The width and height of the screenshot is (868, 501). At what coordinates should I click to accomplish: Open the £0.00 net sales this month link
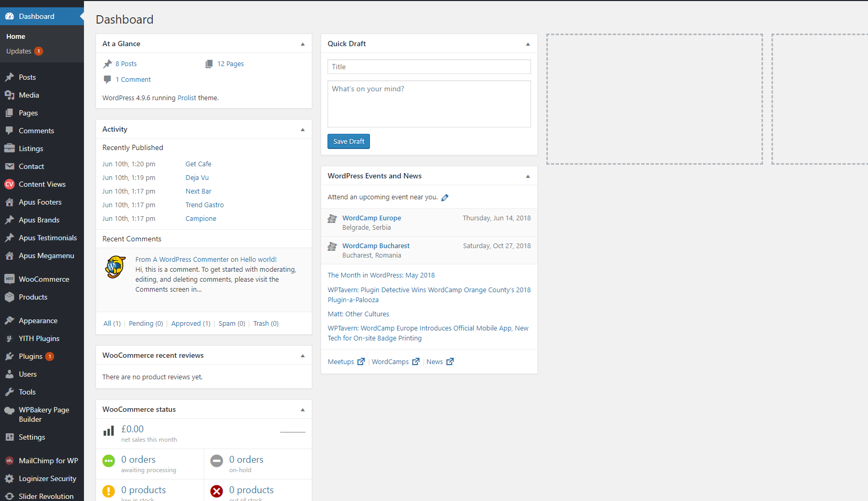click(204, 434)
